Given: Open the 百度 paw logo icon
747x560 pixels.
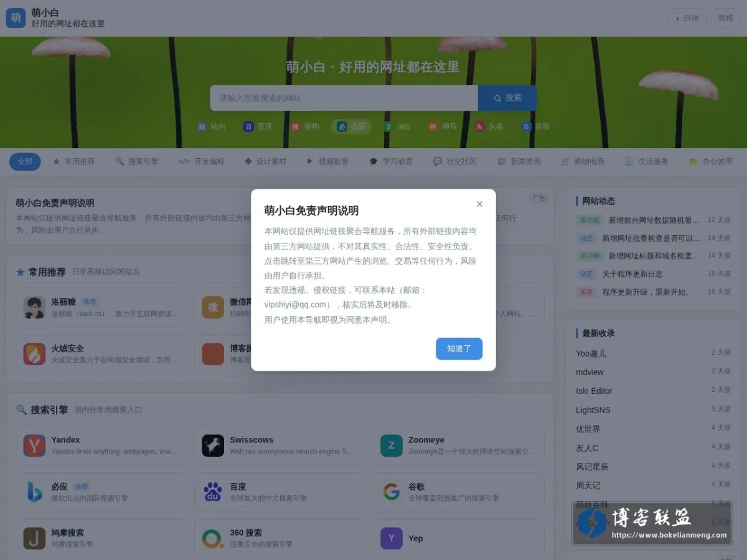Looking at the screenshot, I should (213, 492).
